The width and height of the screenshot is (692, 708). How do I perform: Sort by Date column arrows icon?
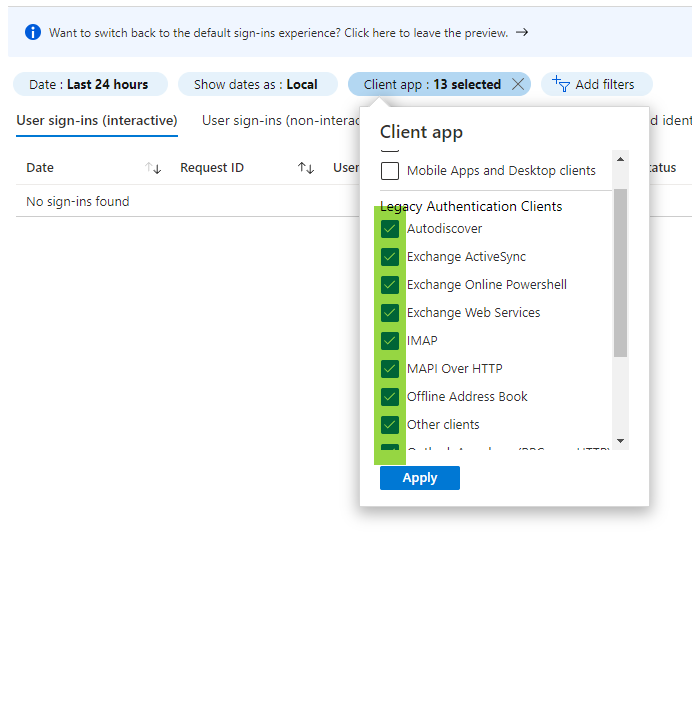(153, 168)
